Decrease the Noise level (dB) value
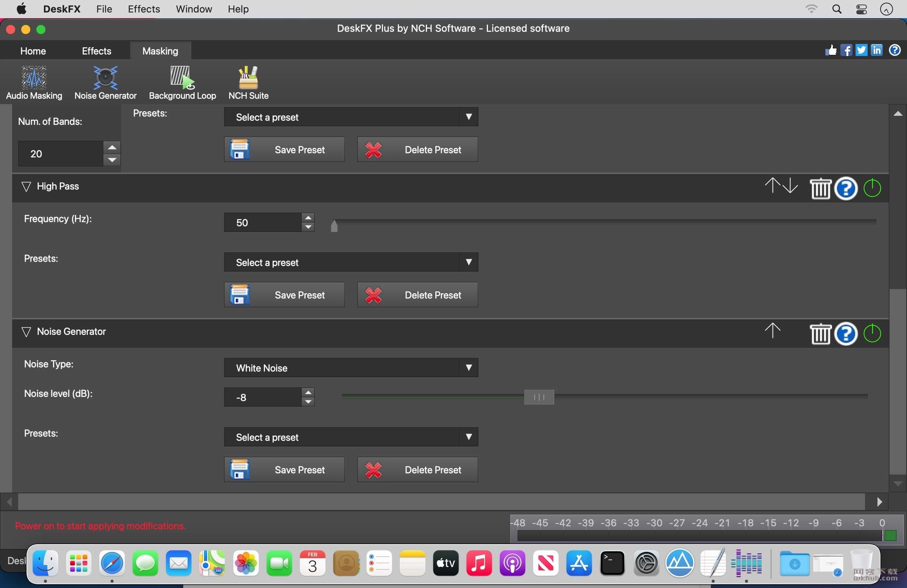The image size is (907, 588). click(x=308, y=402)
